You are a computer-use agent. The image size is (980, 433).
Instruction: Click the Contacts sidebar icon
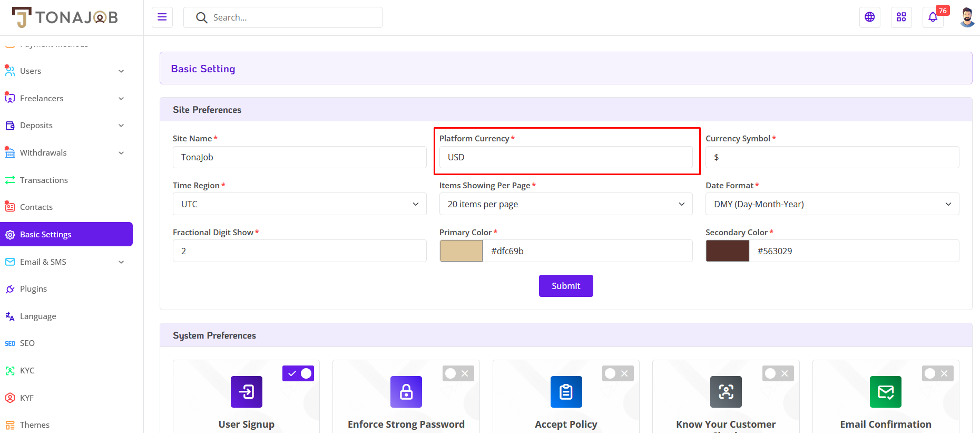pyautogui.click(x=10, y=207)
